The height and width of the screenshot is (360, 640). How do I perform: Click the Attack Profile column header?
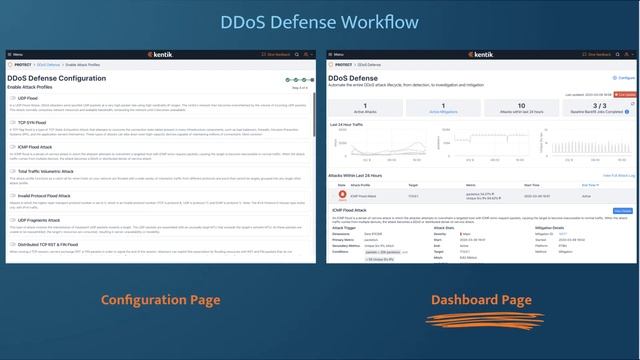360,185
